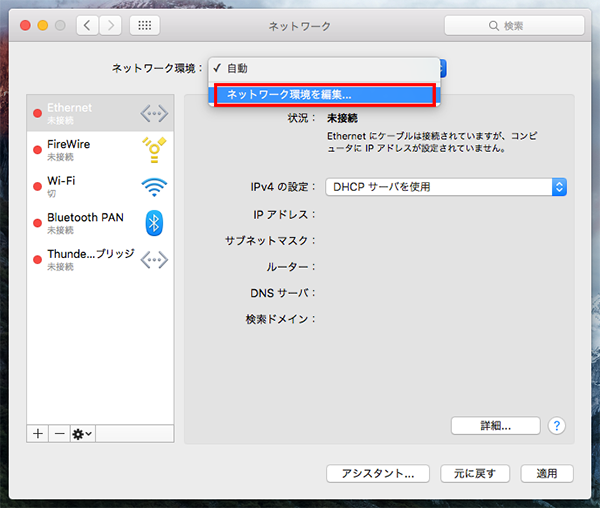Select the FireWire service in the sidebar
Viewport: 600px width, 508px height.
pos(100,150)
